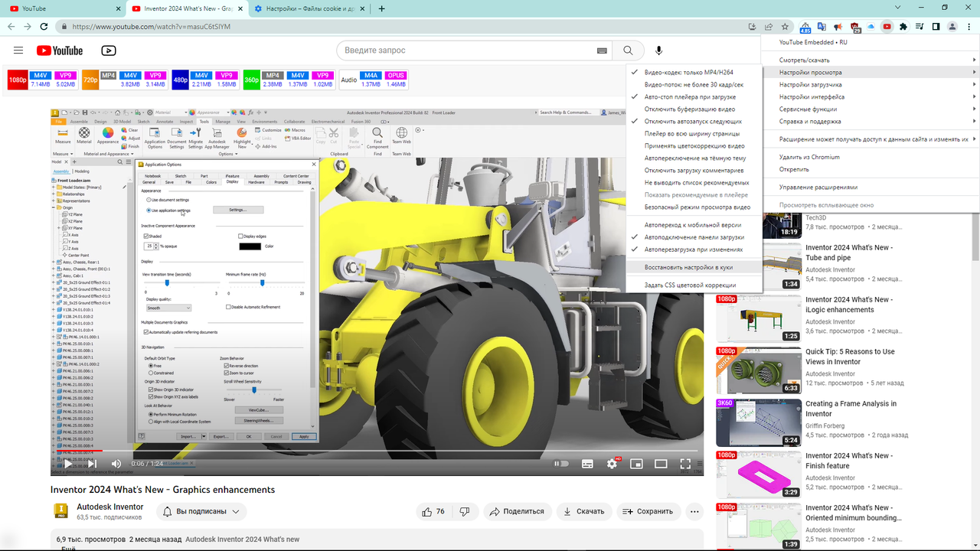Image resolution: width=980 pixels, height=551 pixels.
Task: Like the video with thumbs up
Action: pyautogui.click(x=432, y=511)
